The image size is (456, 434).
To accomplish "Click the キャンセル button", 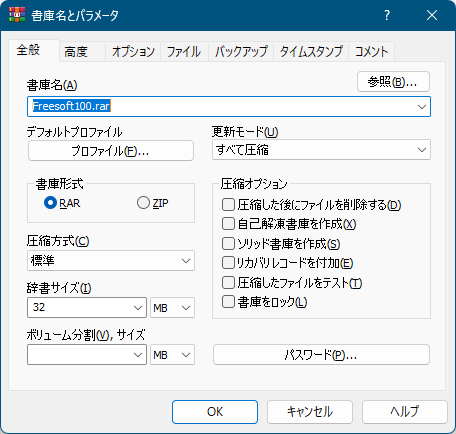I will tap(310, 412).
